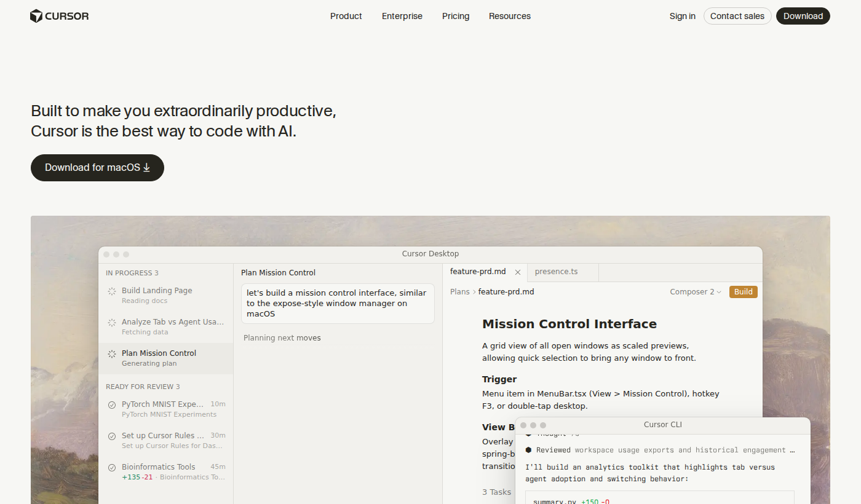Open the Product menu

coord(346,16)
